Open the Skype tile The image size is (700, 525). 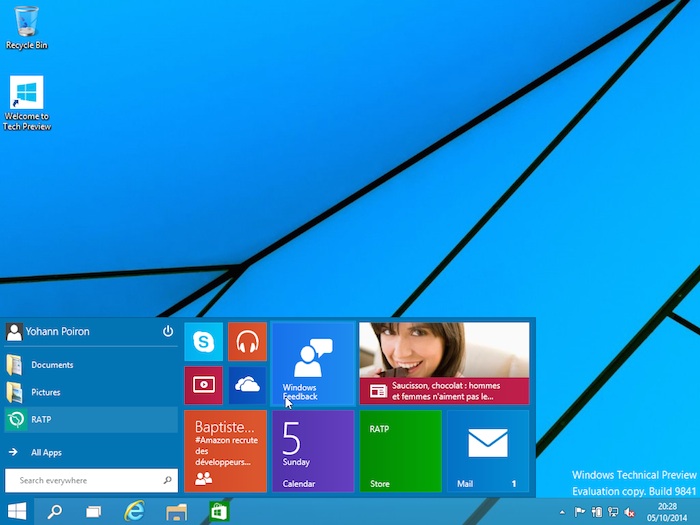(x=203, y=342)
